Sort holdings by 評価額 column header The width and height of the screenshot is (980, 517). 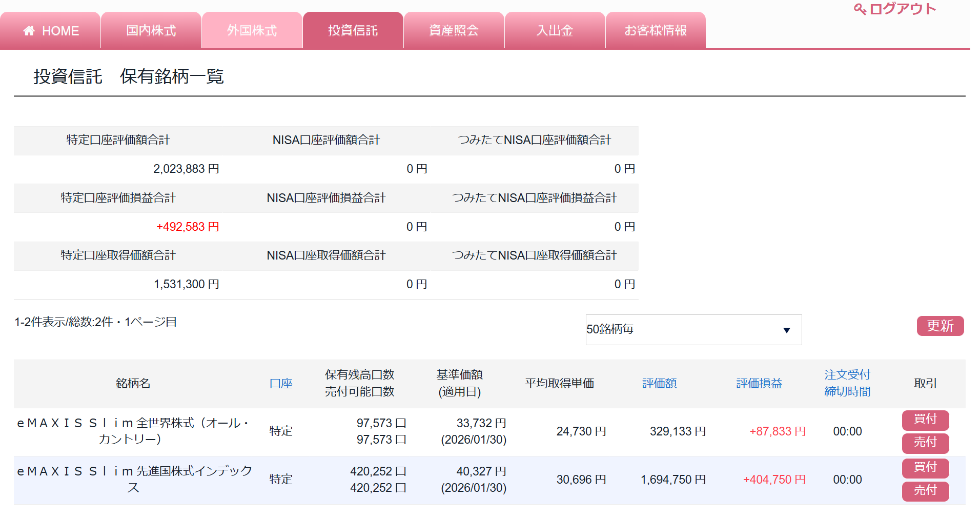659,384
